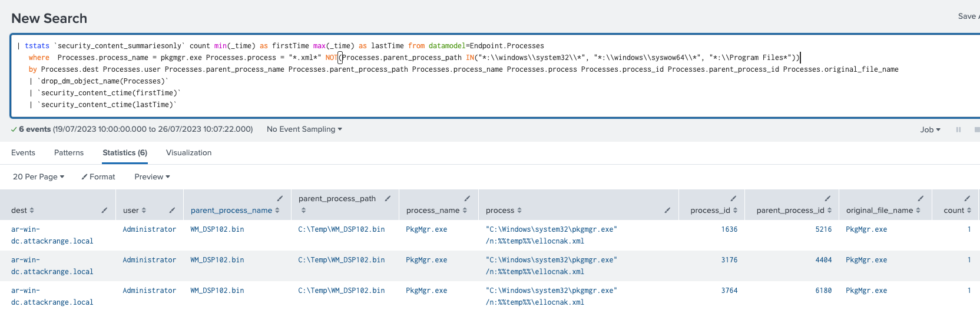Open the Preview dropdown

tap(152, 177)
